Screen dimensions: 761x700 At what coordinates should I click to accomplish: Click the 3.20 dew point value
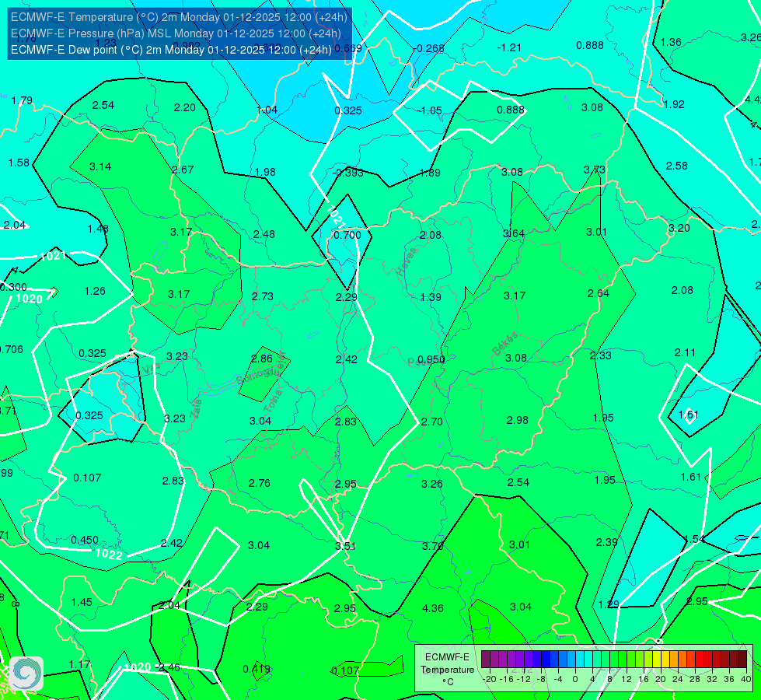(679, 229)
